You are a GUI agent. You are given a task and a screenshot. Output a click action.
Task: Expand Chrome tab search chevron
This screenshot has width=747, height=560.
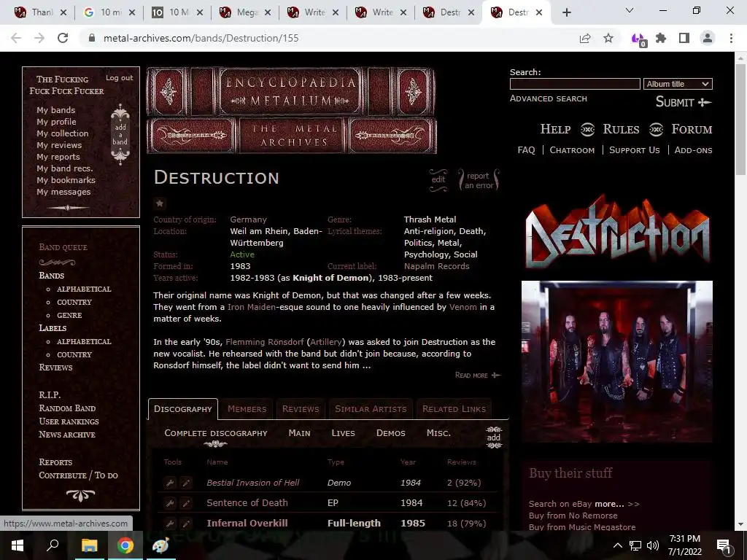click(630, 10)
